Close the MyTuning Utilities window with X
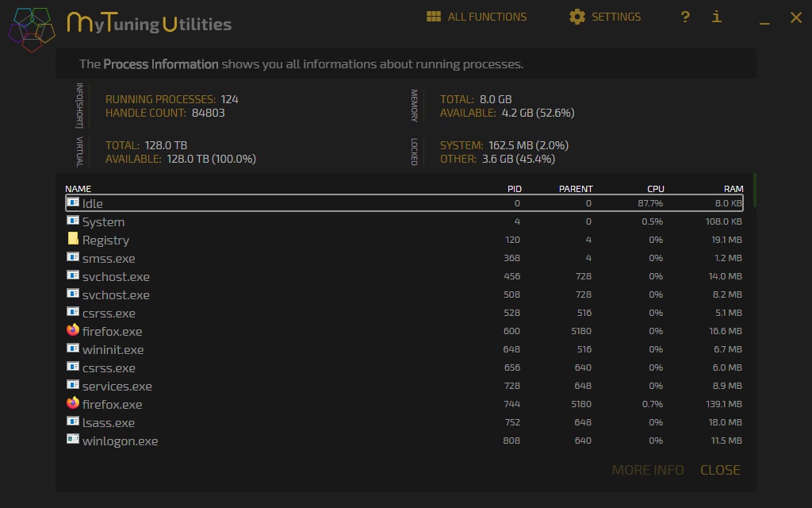The image size is (812, 508). click(x=796, y=17)
